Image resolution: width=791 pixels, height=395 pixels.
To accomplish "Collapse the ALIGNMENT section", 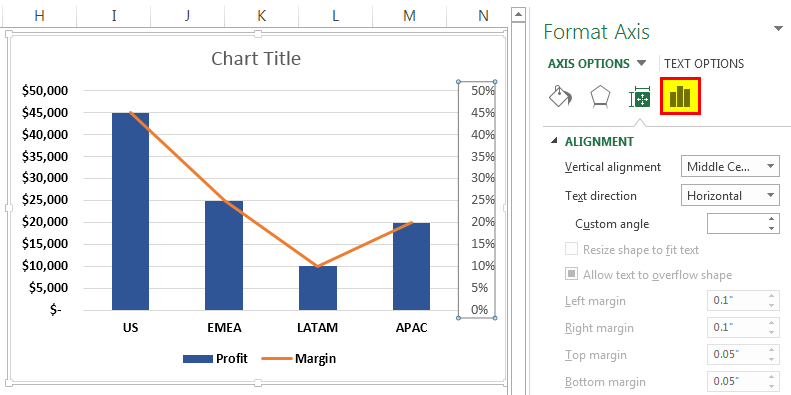I will [x=555, y=141].
